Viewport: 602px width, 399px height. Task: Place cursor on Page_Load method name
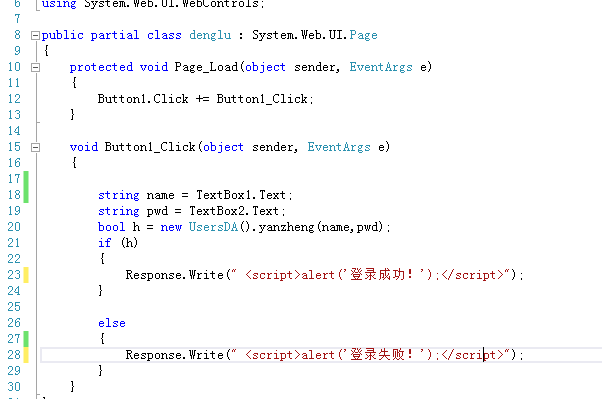coord(206,67)
